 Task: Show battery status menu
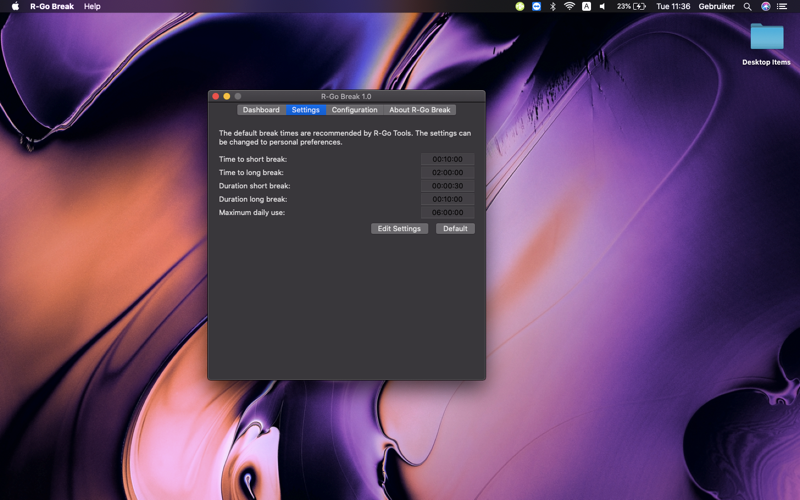pos(631,7)
